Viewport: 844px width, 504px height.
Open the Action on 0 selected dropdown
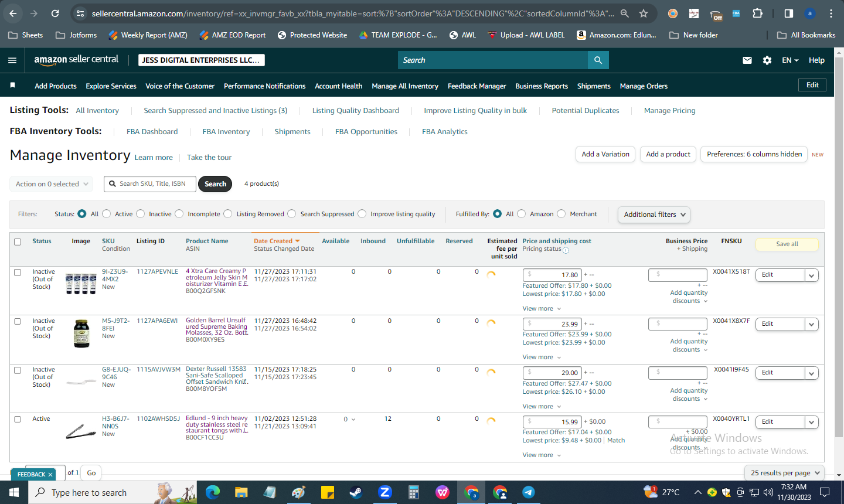[52, 184]
